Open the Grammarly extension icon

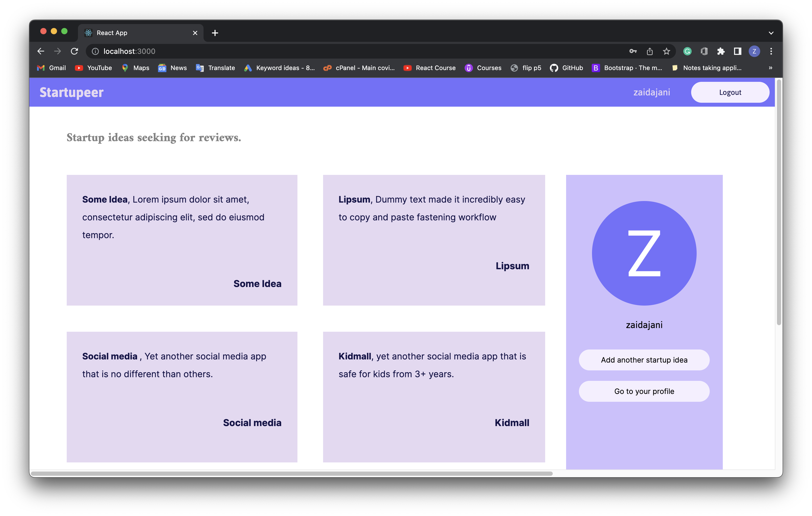pyautogui.click(x=687, y=51)
